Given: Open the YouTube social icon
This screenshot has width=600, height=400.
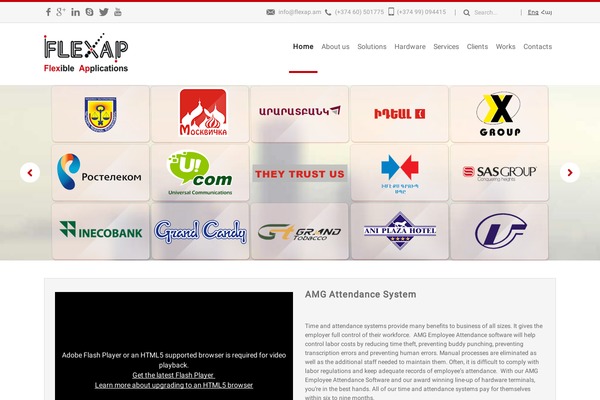Looking at the screenshot, I should 118,12.
